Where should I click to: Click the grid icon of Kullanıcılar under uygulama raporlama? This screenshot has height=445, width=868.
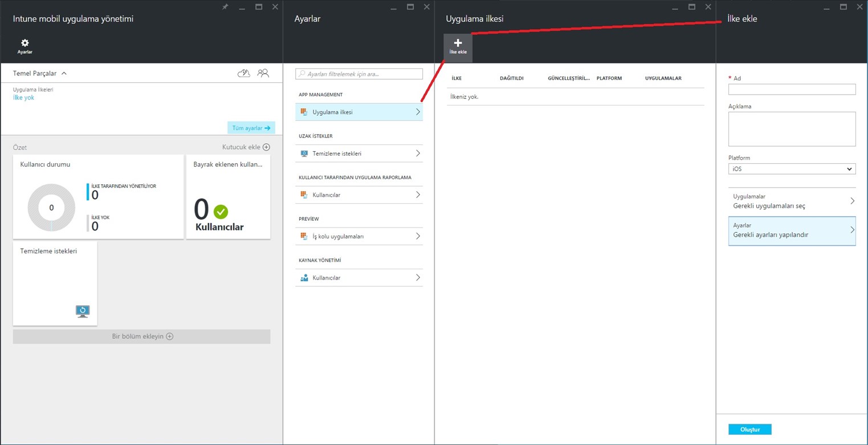tap(304, 195)
